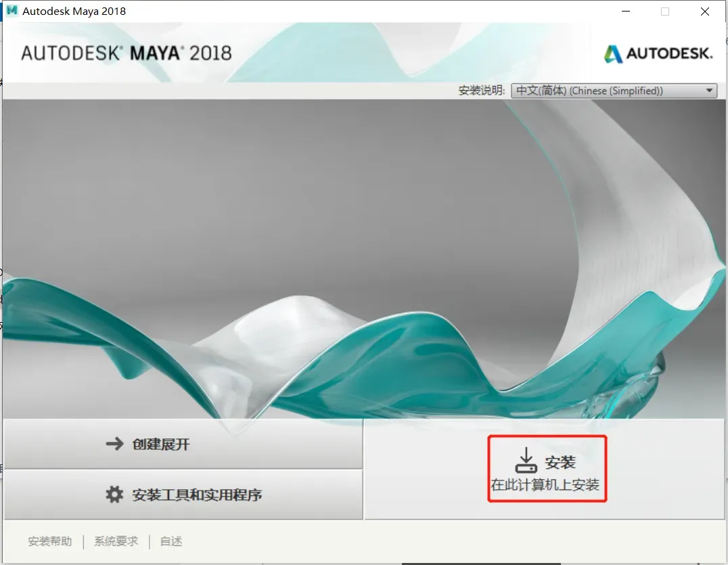Click the arrow icon beside 创建展开
The width and height of the screenshot is (728, 565).
114,444
